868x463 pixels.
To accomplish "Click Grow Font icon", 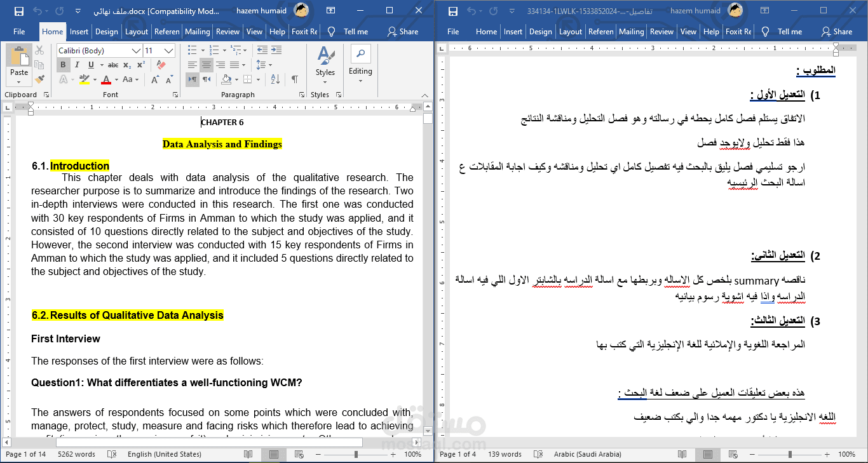I will [x=155, y=79].
